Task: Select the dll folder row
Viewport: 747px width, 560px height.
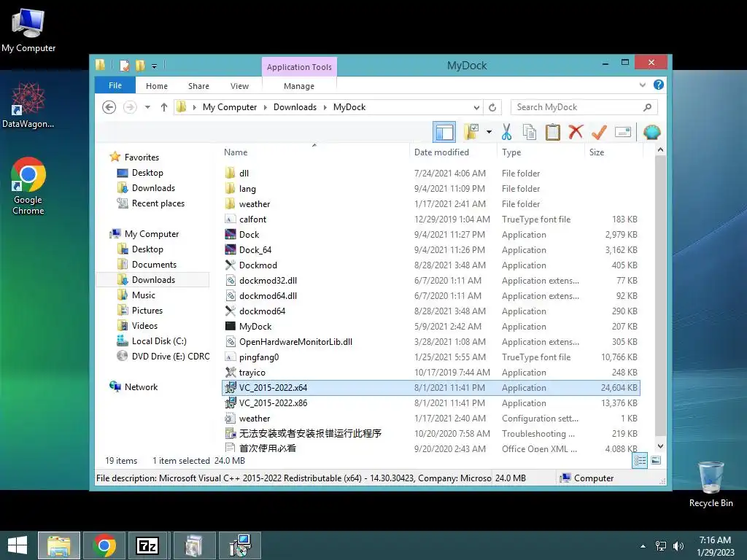Action: 430,174
